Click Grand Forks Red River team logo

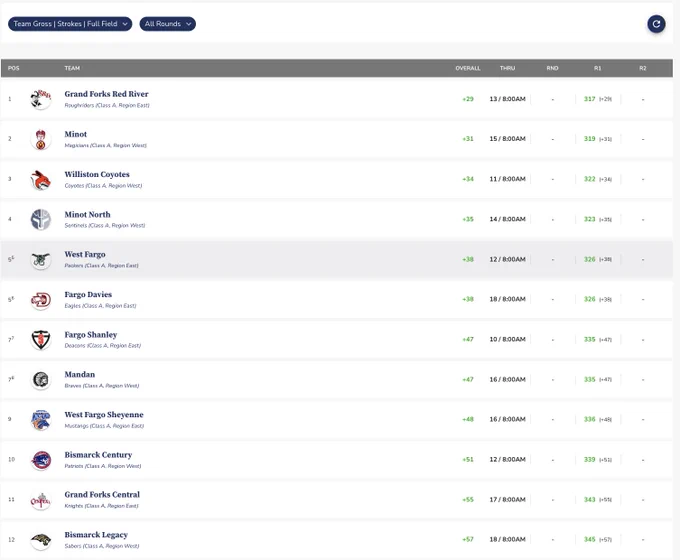tap(41, 99)
